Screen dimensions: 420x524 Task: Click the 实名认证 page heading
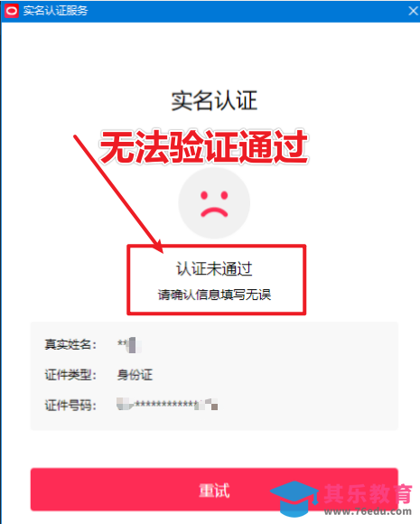(214, 100)
